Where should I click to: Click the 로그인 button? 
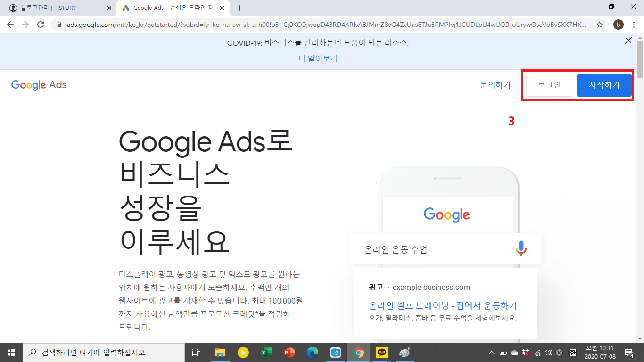click(x=550, y=85)
